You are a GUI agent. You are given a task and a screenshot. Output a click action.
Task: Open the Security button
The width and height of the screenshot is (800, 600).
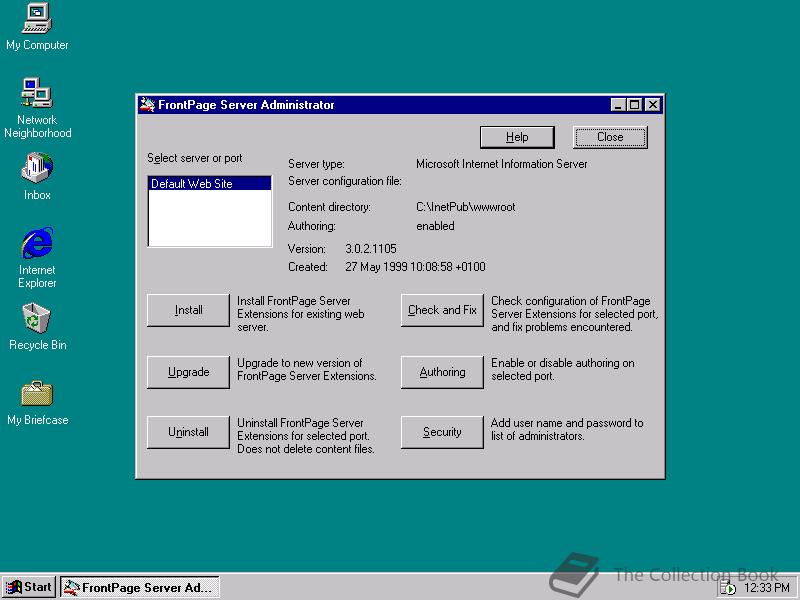(x=442, y=432)
